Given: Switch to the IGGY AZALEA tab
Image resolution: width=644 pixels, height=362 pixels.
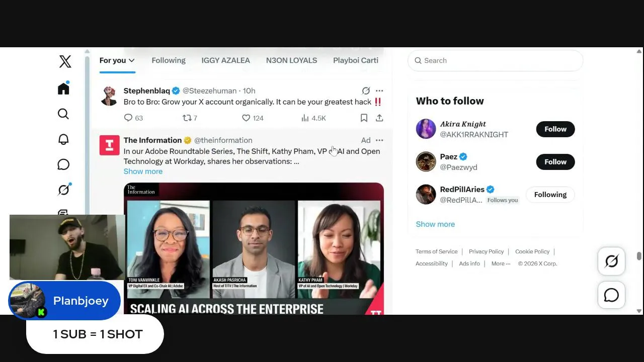Looking at the screenshot, I should pos(225,60).
